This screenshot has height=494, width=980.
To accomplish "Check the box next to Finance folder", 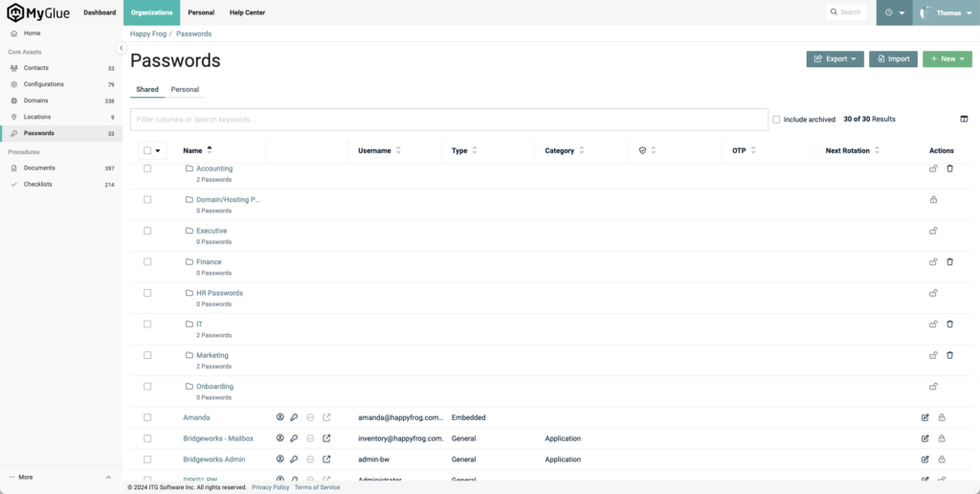I will pyautogui.click(x=147, y=261).
